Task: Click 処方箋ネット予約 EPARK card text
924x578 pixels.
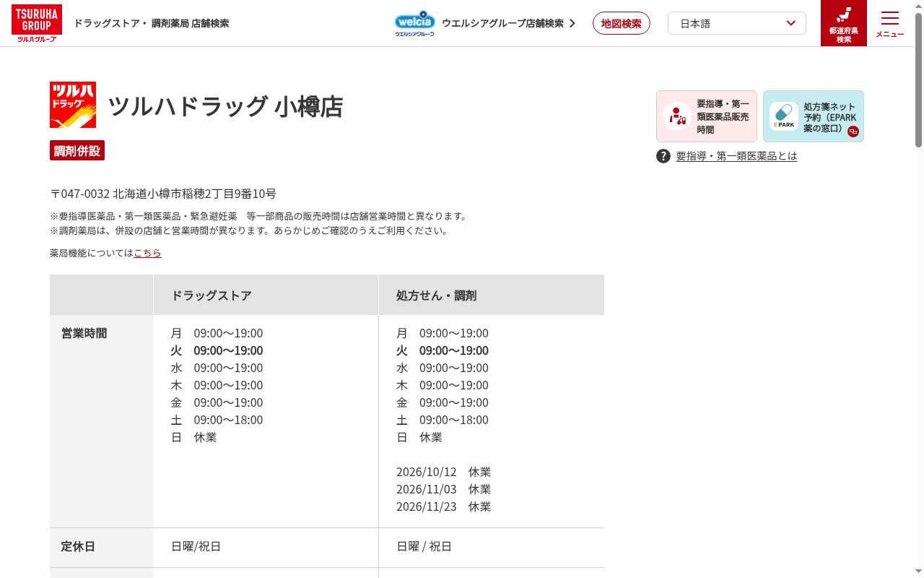Action: click(830, 117)
